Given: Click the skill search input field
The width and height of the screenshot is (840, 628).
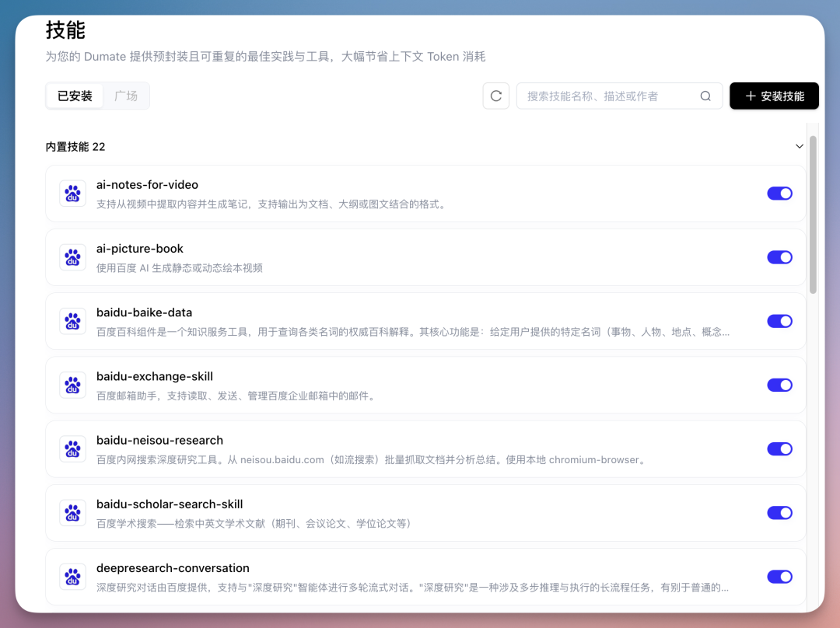Looking at the screenshot, I should coord(614,96).
